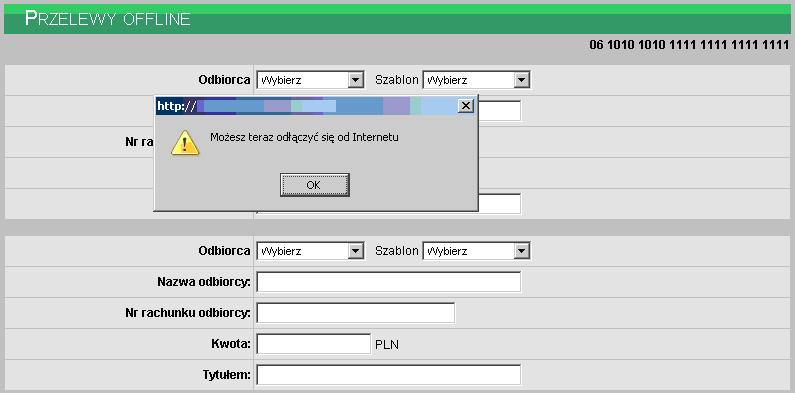Open the first form's Odbiorca dropdown

point(310,80)
